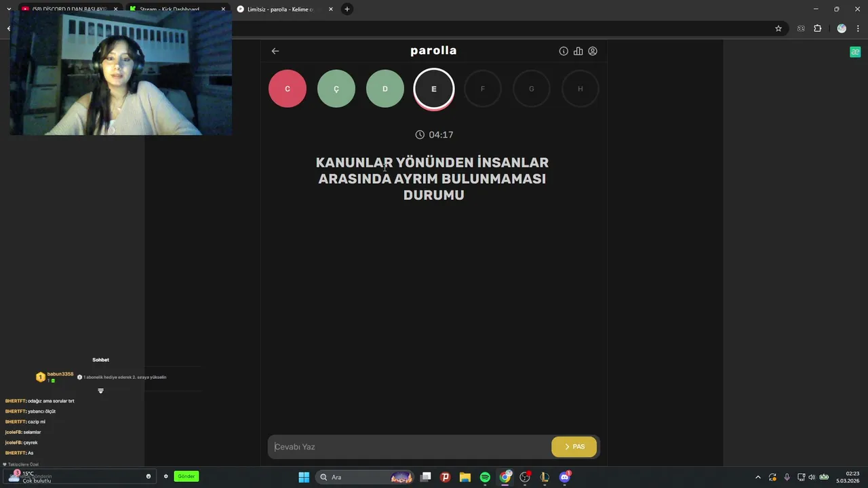
Task: Open Discord from the taskbar
Action: pos(565,477)
